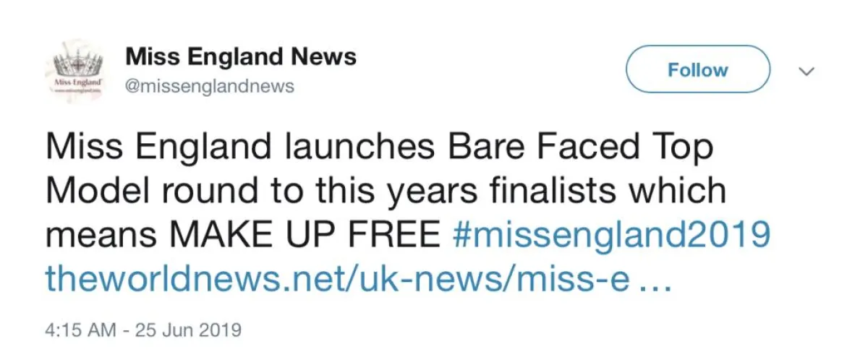Click the 4:15 AM tweet timestamp
Viewport: 868px width, 360px height.
tap(80, 330)
